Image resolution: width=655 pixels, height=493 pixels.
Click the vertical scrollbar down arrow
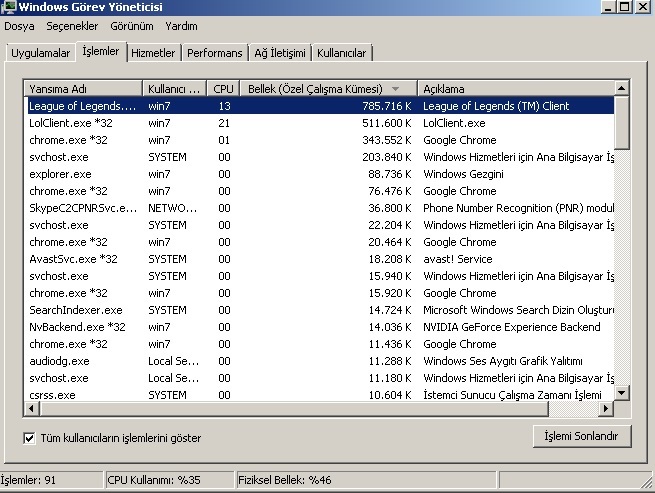click(621, 393)
